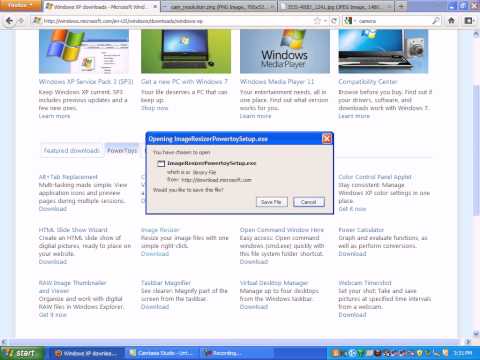Viewport: 480px width, 360px height.
Task: Download the Taskbar Magnifier PowerToy
Action: [x=155, y=307]
